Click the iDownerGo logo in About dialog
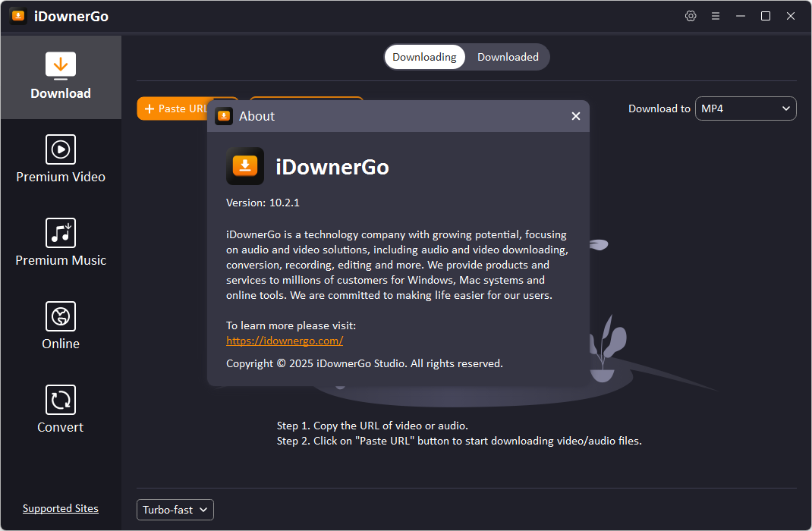Image resolution: width=812 pixels, height=531 pixels. coord(245,166)
